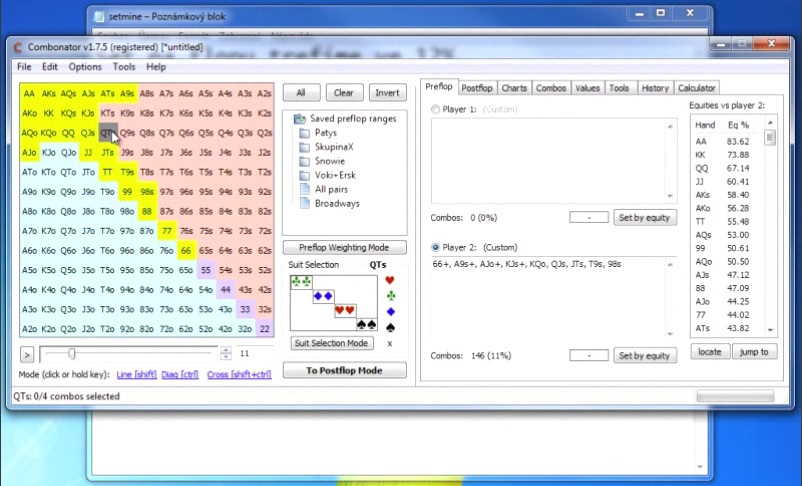Click the All button
The height and width of the screenshot is (486, 802).
[301, 93]
